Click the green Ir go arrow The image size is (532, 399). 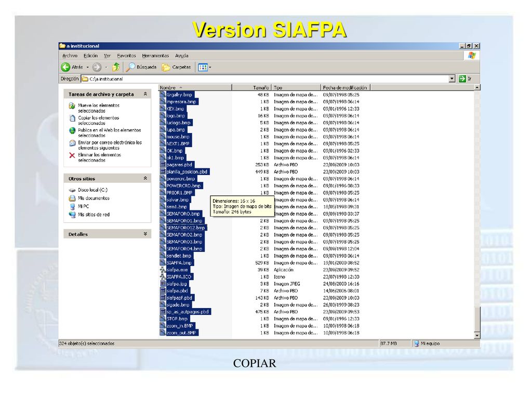pyautogui.click(x=462, y=79)
